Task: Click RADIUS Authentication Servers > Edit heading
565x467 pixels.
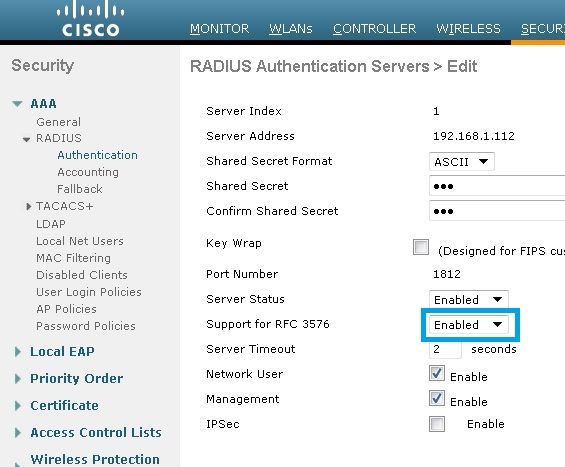Action: pos(334,66)
